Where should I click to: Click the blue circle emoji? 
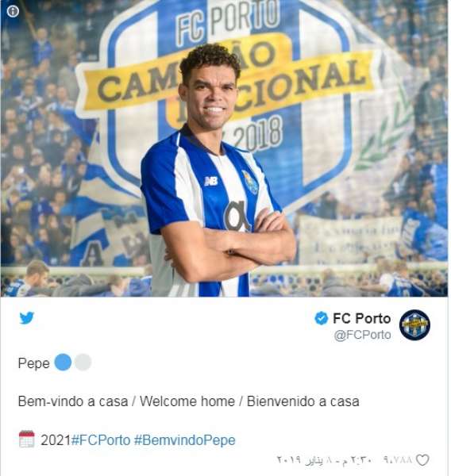point(63,363)
